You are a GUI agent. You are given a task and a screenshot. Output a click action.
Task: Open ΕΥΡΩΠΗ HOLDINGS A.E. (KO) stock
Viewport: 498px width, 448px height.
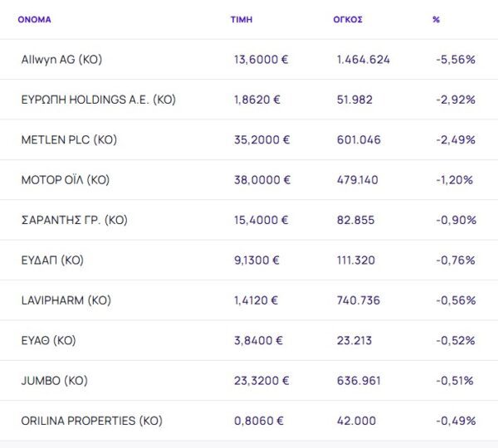(98, 100)
